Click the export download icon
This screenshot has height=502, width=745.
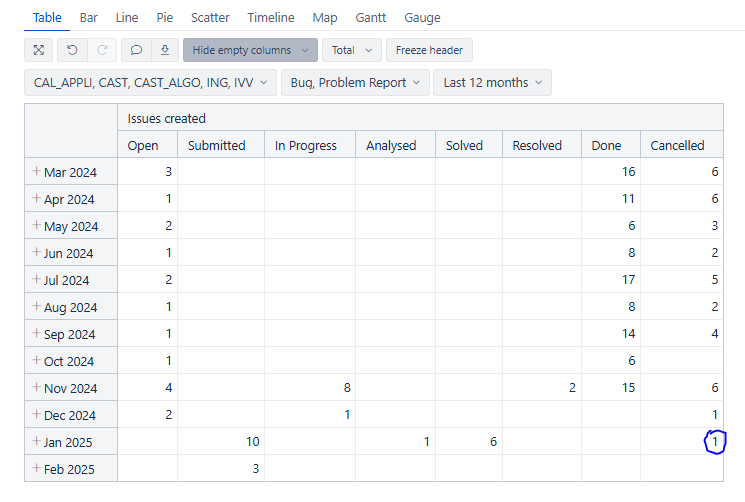(165, 50)
